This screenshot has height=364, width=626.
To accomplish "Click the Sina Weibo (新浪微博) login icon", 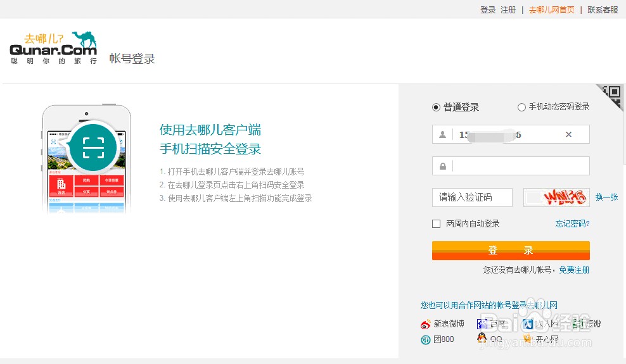I will [x=426, y=324].
